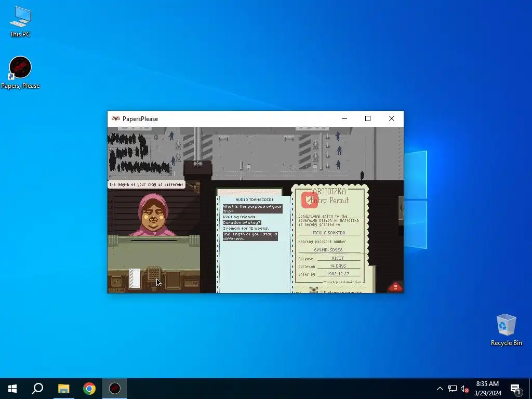
Task: Select the Recycle Bin desktop icon
Action: tap(506, 330)
